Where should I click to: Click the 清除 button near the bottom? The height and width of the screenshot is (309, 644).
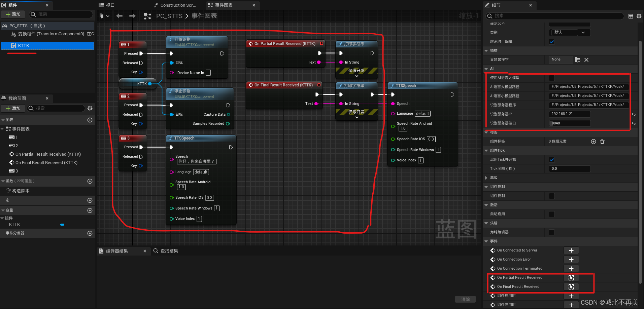tap(465, 299)
